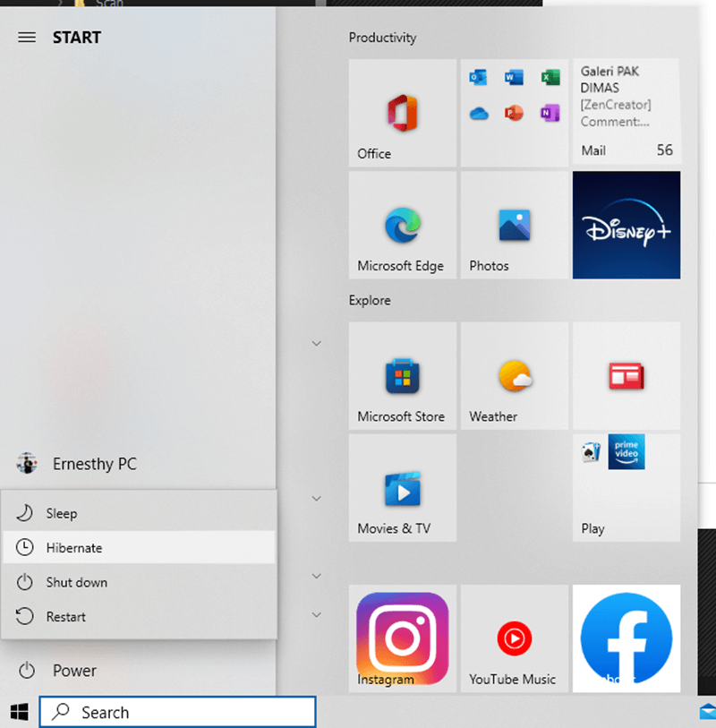Launch Instagram from Start tiles
This screenshot has width=716, height=728.
402,638
